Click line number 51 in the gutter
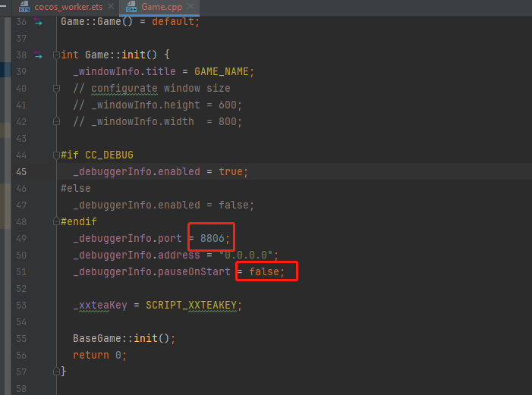The width and height of the screenshot is (532, 395). tap(21, 272)
